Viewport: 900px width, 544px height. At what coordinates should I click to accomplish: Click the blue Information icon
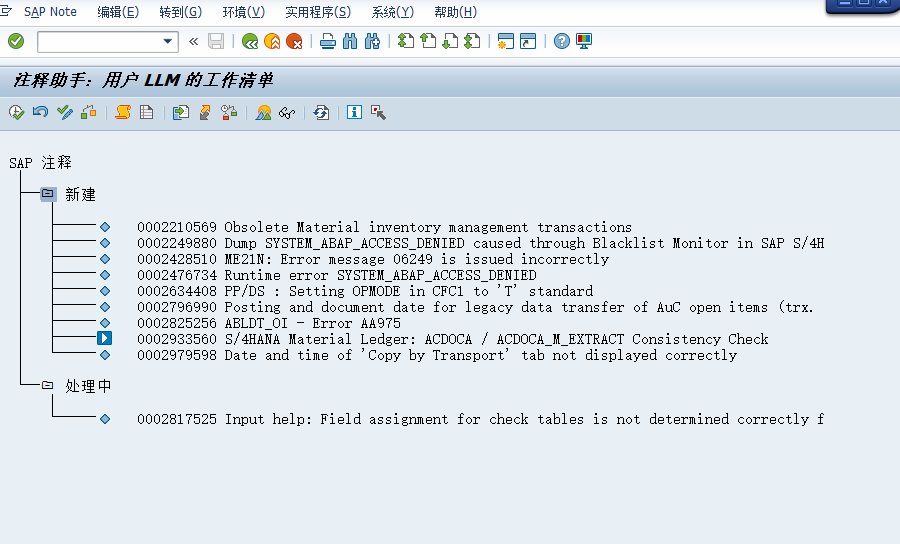click(354, 112)
